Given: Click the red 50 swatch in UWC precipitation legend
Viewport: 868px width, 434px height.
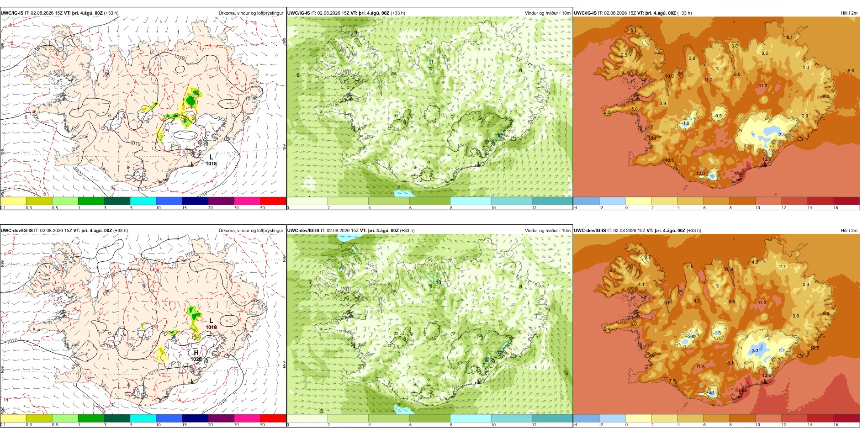Looking at the screenshot, I should [273, 201].
